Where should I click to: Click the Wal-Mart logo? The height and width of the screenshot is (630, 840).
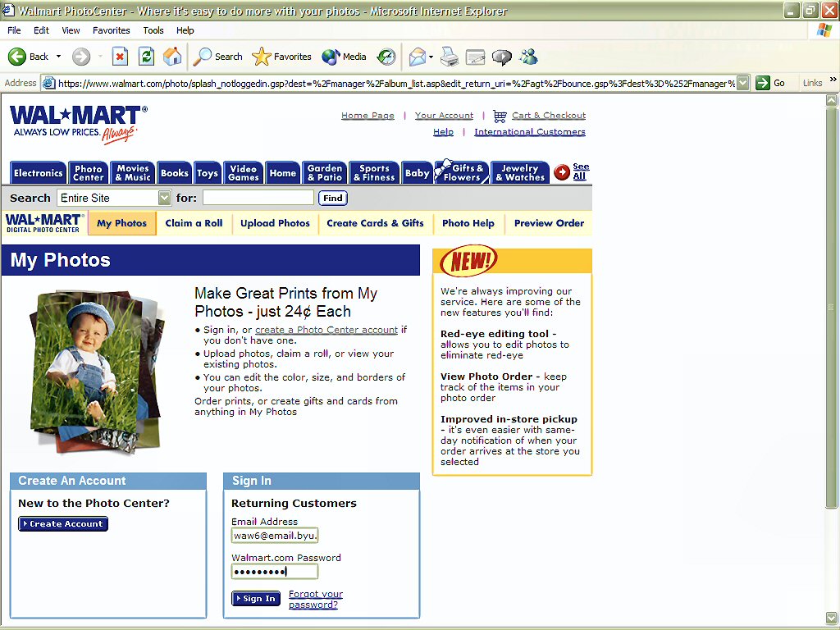pyautogui.click(x=79, y=125)
